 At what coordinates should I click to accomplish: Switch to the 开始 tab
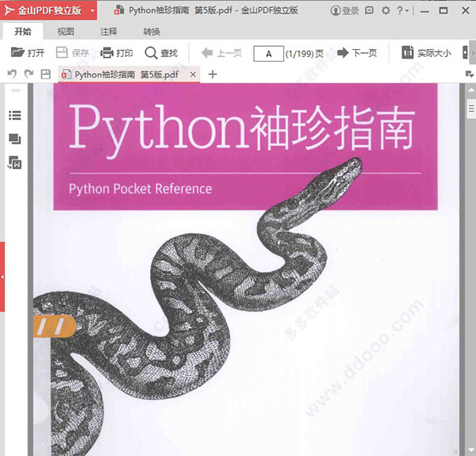pyautogui.click(x=23, y=31)
